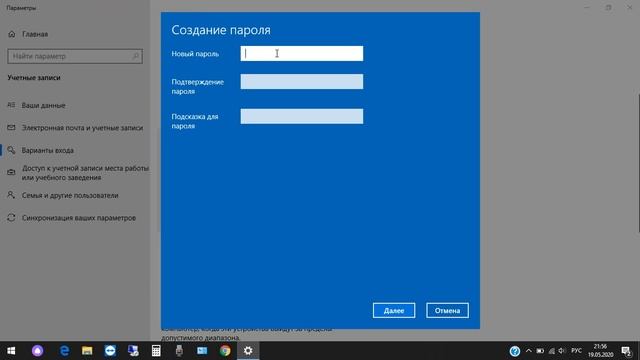Open Синхронизация ваших параметров
Viewport: 640px width, 360px height.
pyautogui.click(x=79, y=218)
